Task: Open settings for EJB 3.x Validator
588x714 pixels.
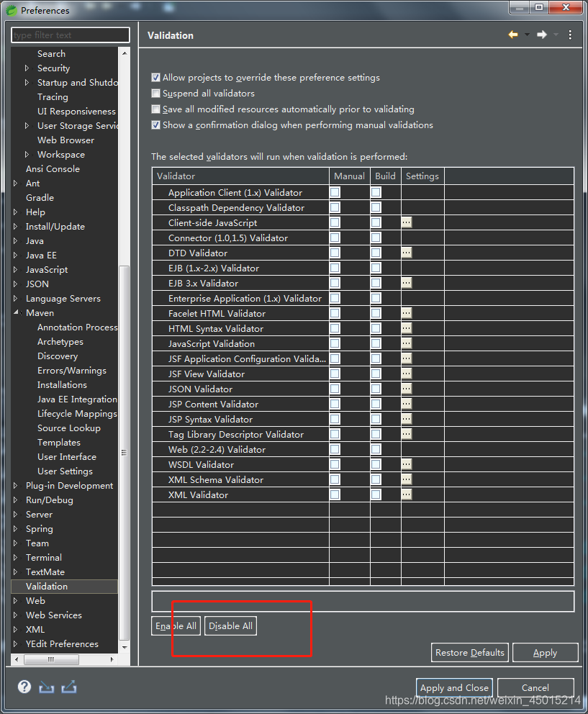Action: tap(407, 283)
